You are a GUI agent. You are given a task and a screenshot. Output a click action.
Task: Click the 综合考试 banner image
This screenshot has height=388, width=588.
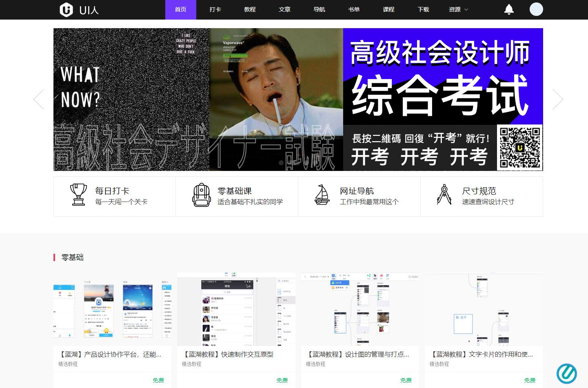(x=298, y=99)
